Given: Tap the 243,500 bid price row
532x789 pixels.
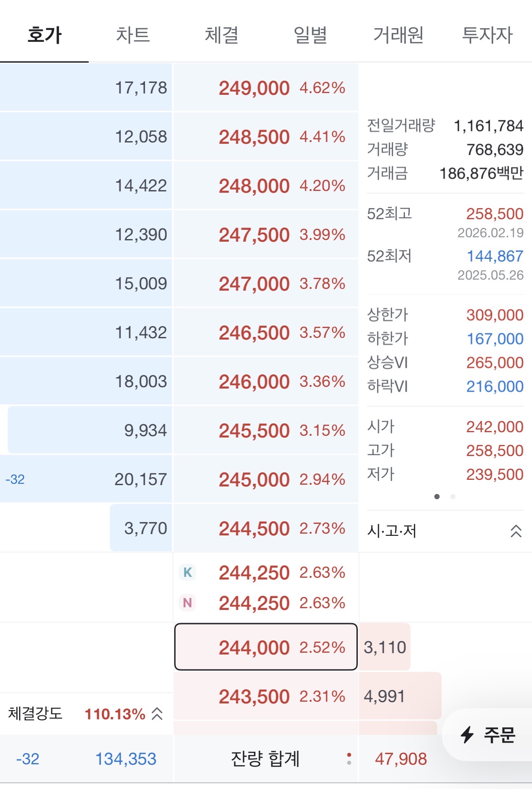Looking at the screenshot, I should click(266, 696).
